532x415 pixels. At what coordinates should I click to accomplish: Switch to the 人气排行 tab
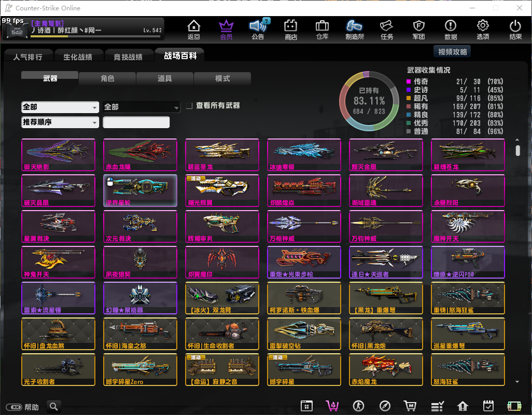coord(28,57)
